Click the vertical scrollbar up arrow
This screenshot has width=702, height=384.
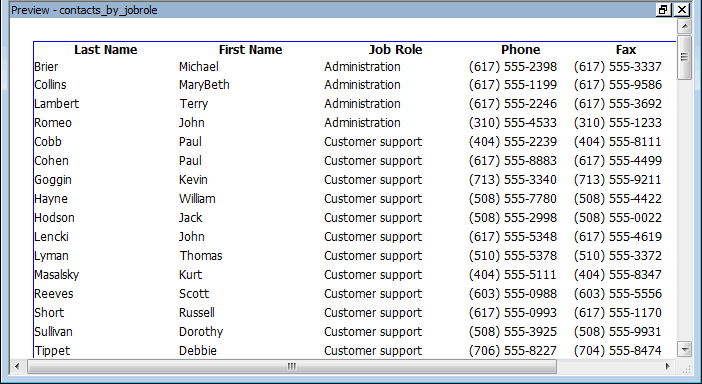685,26
